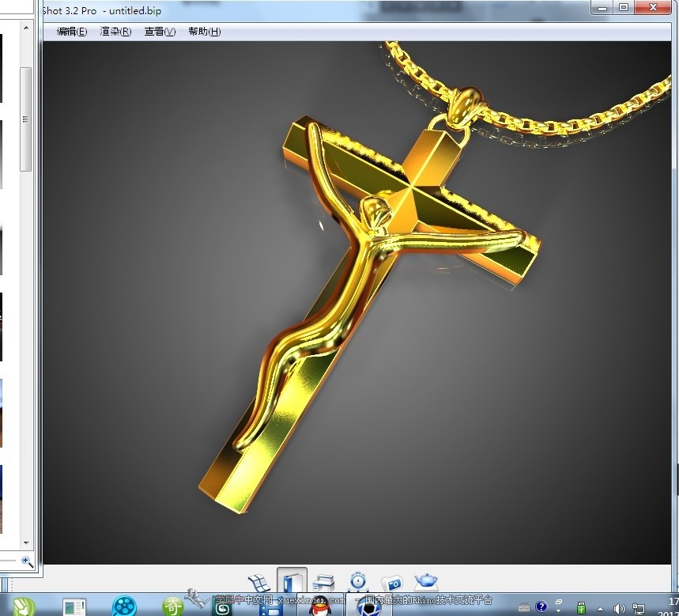
Task: Show hidden tray icons arrow
Action: [600, 609]
